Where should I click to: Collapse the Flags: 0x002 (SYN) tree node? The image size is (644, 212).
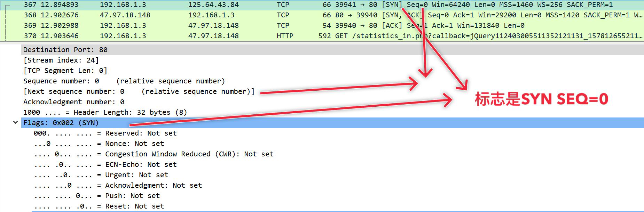coord(15,122)
